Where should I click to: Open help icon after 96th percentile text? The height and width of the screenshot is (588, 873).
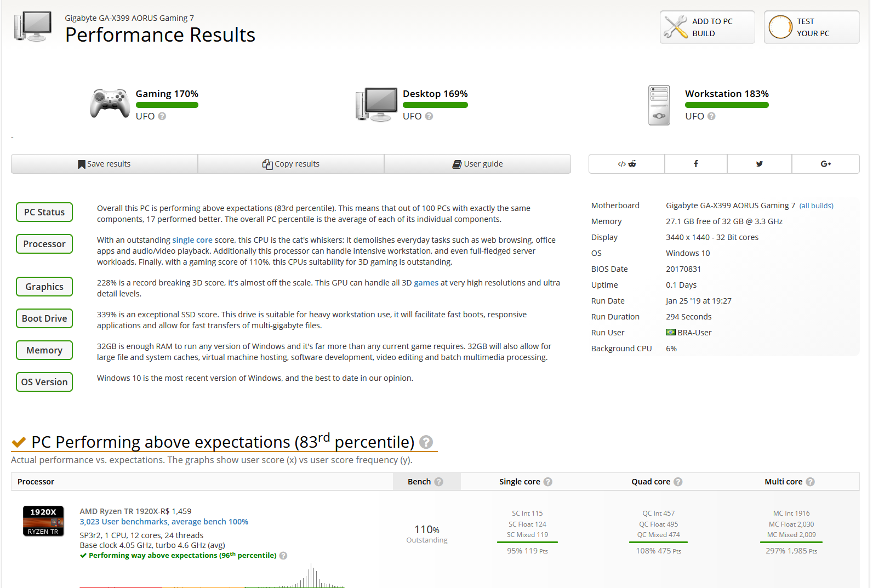pos(283,556)
